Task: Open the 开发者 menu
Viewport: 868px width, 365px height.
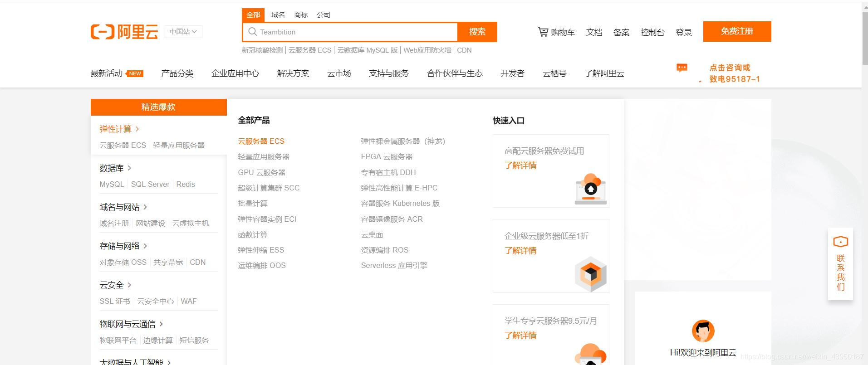Action: click(512, 73)
